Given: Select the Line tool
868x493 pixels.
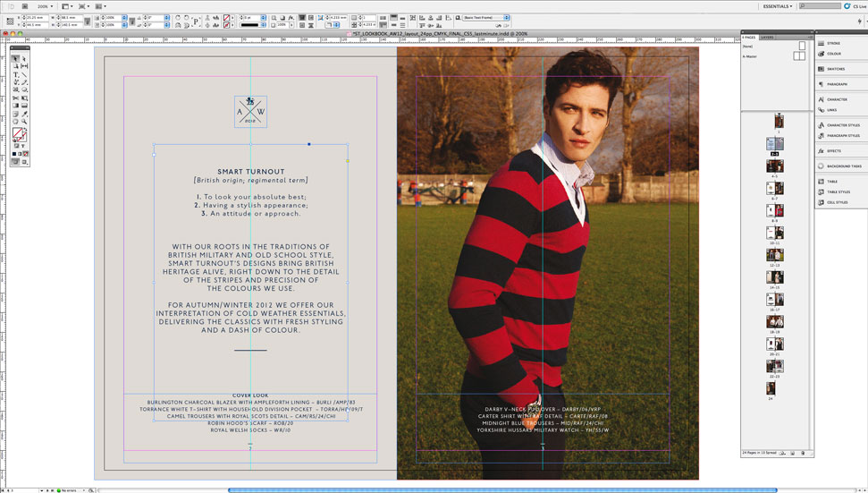Looking at the screenshot, I should 24,74.
